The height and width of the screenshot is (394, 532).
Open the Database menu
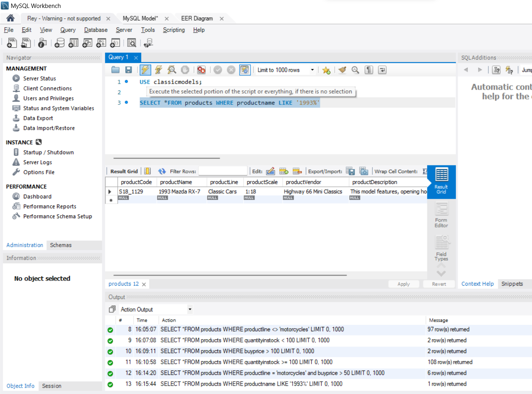tap(96, 30)
